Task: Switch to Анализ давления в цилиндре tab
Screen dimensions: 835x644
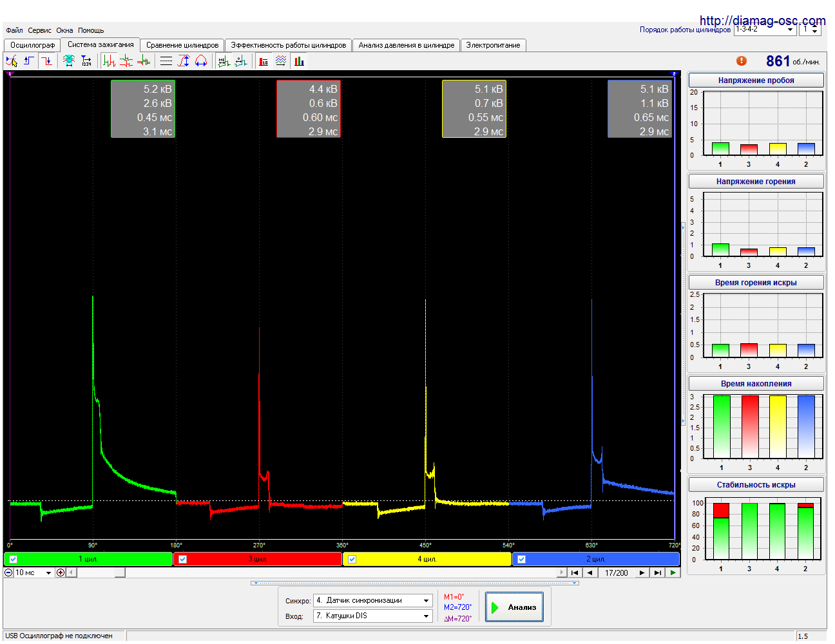Action: click(x=407, y=45)
